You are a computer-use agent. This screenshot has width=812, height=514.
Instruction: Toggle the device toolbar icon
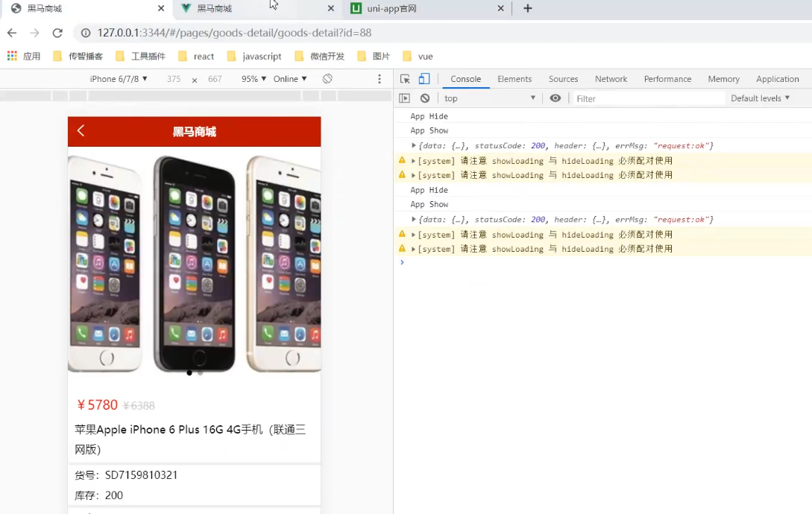[x=424, y=79]
